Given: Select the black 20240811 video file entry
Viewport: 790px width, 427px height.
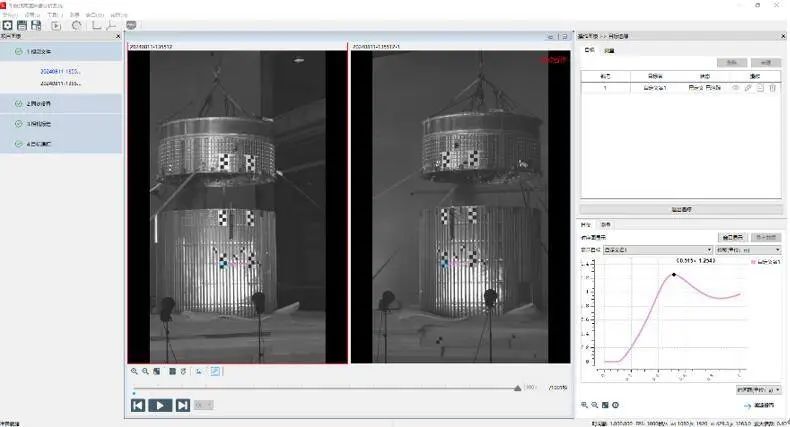Looking at the screenshot, I should pos(60,84).
